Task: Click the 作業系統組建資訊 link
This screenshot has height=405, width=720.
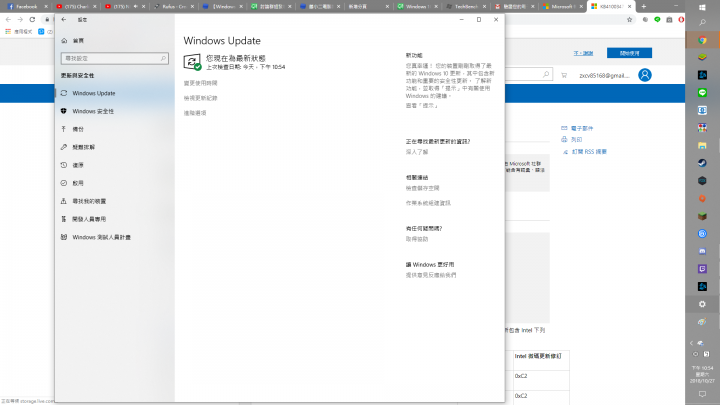Action: (428, 203)
